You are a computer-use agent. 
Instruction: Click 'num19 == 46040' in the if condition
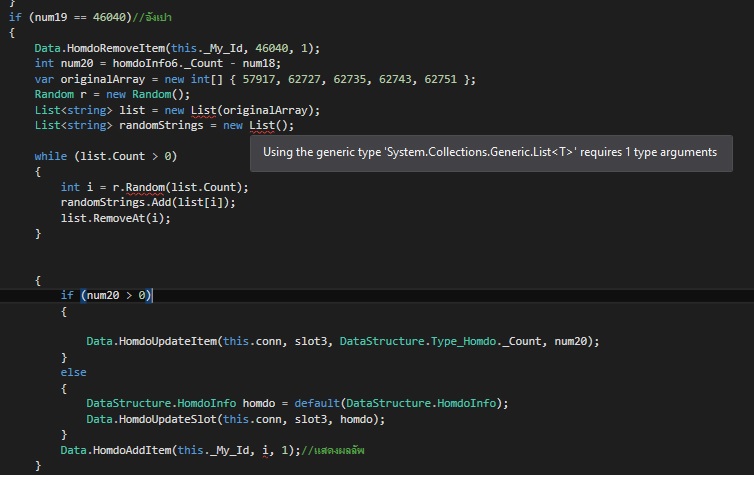pyautogui.click(x=80, y=17)
